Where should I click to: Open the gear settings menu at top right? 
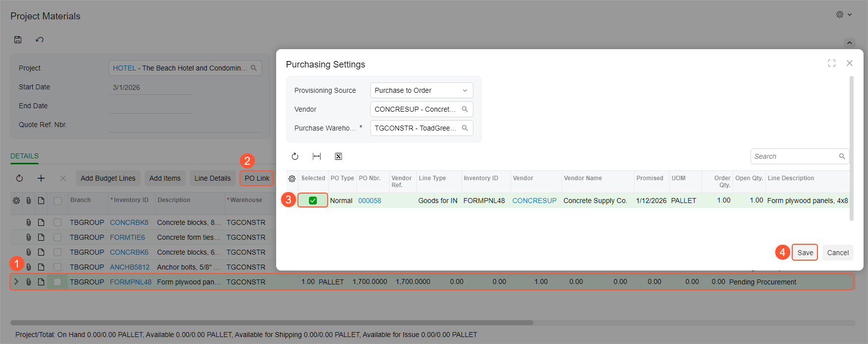pyautogui.click(x=844, y=14)
